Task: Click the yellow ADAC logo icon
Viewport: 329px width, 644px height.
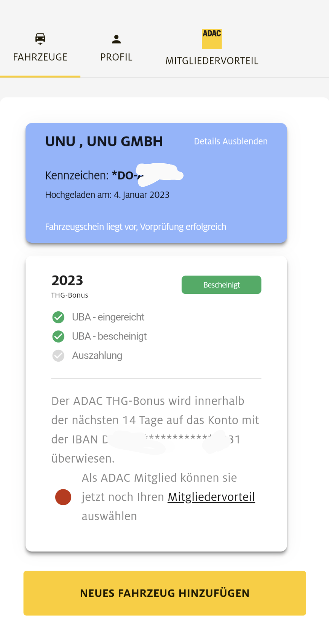Action: pos(212,39)
